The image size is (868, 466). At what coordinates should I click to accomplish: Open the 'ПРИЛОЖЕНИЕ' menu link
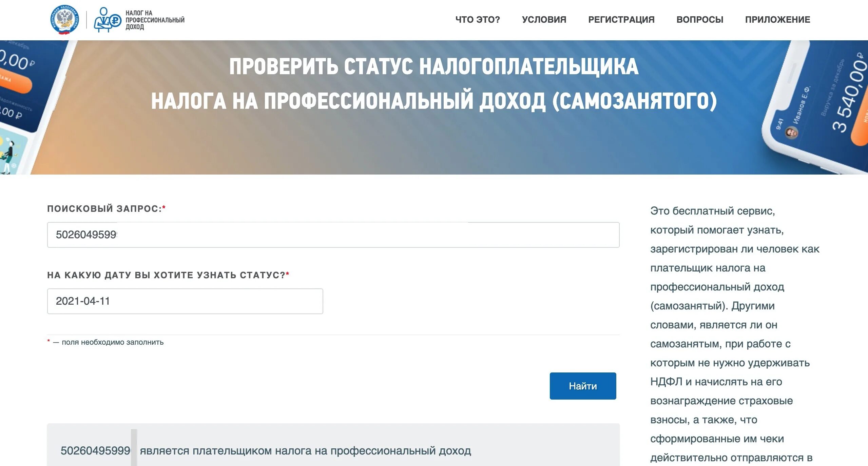coord(777,20)
